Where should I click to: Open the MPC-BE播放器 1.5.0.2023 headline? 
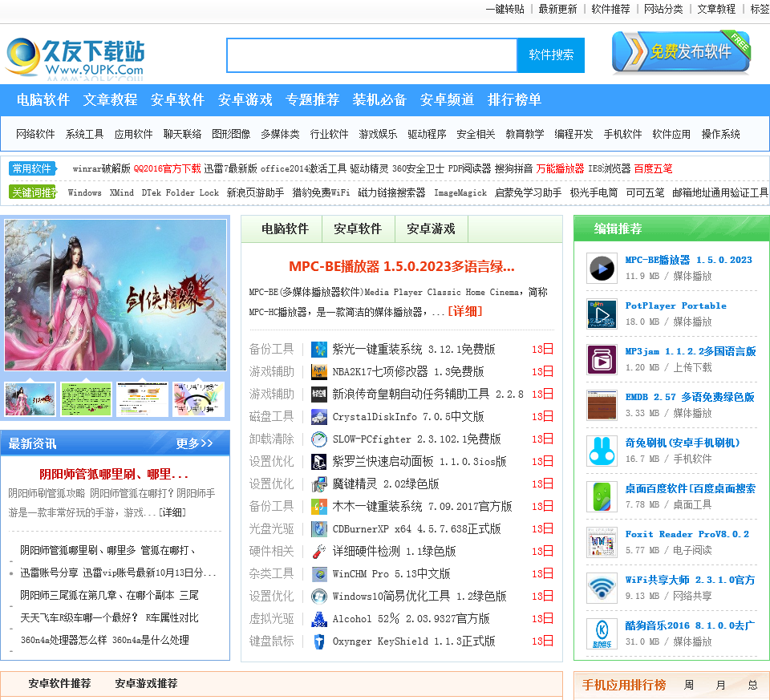click(x=402, y=266)
